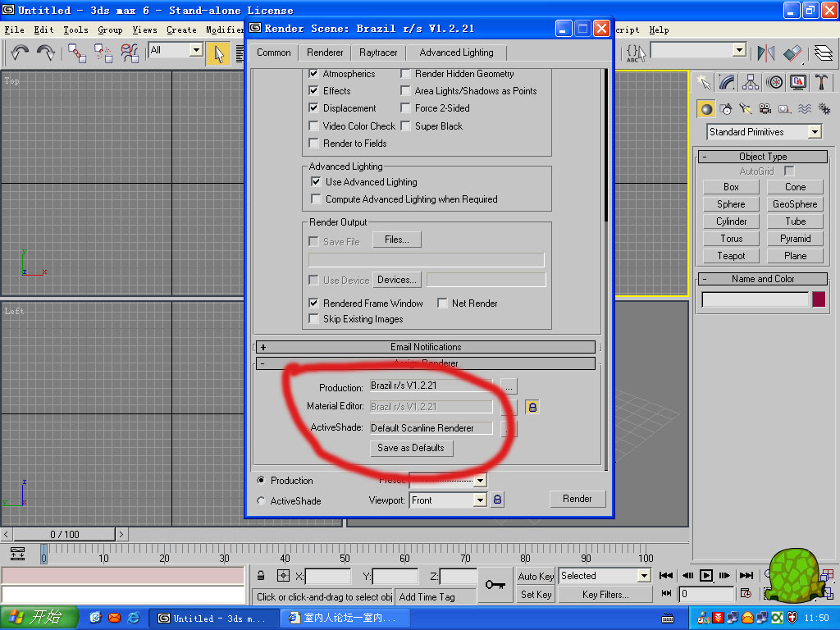Switch to the Raytracer tab
This screenshot has height=630, width=840.
pyautogui.click(x=378, y=52)
